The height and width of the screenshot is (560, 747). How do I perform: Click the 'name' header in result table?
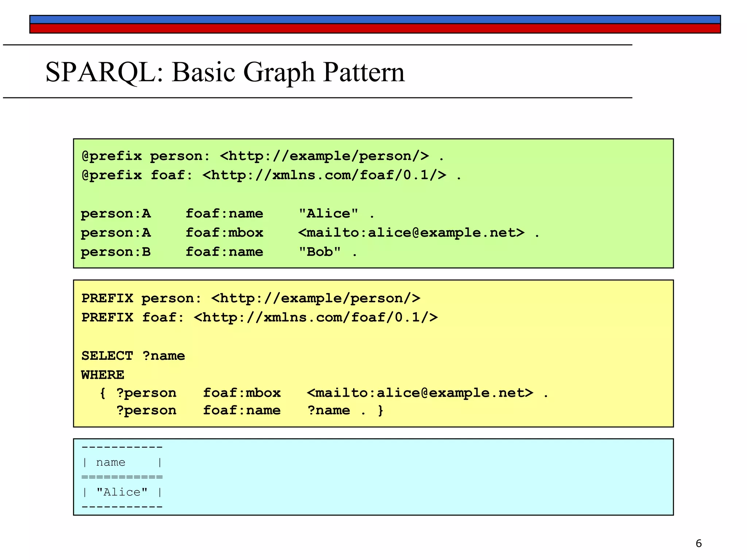(111, 462)
